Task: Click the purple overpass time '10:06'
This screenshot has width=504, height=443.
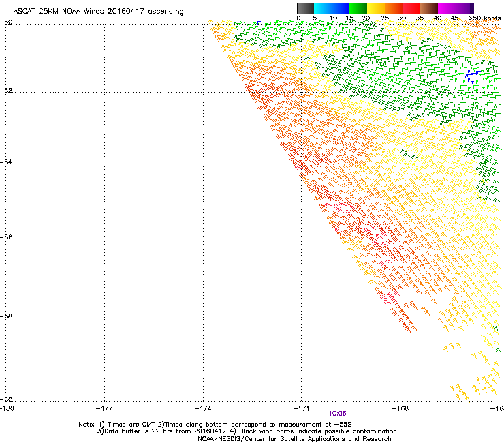Action: click(x=338, y=414)
